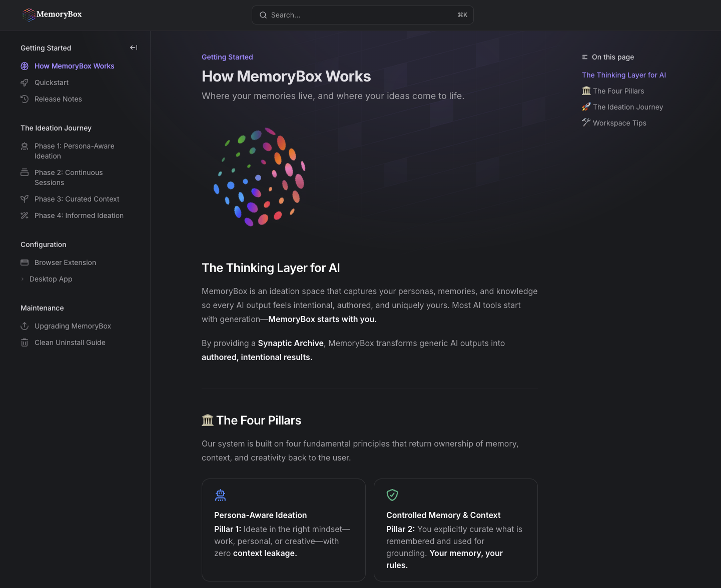Screen dimensions: 721x588
Task: Jump to The Four Pillars in page outline
Action: click(x=618, y=91)
